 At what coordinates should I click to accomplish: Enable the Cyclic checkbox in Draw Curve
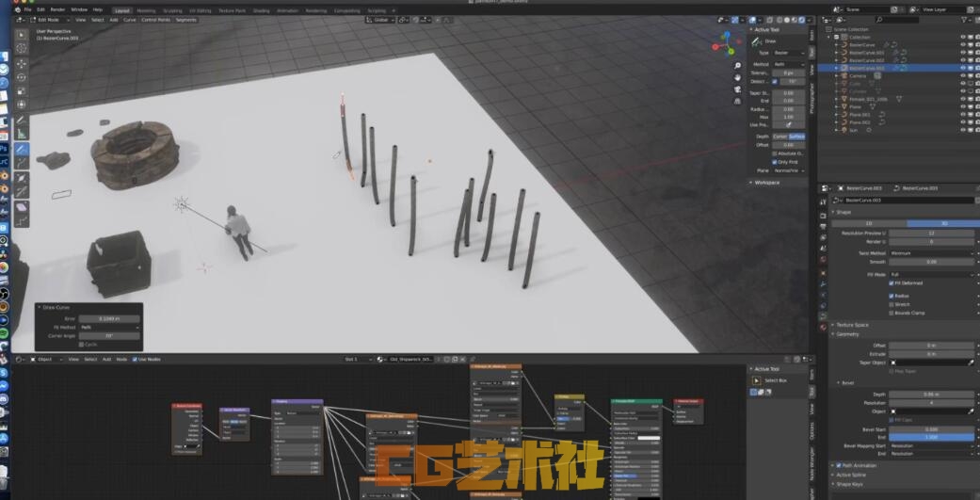pos(81,345)
